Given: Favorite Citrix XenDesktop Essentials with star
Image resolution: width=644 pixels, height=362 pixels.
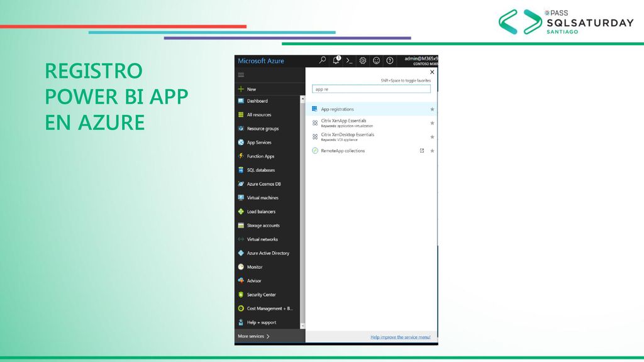Looking at the screenshot, I should click(432, 137).
